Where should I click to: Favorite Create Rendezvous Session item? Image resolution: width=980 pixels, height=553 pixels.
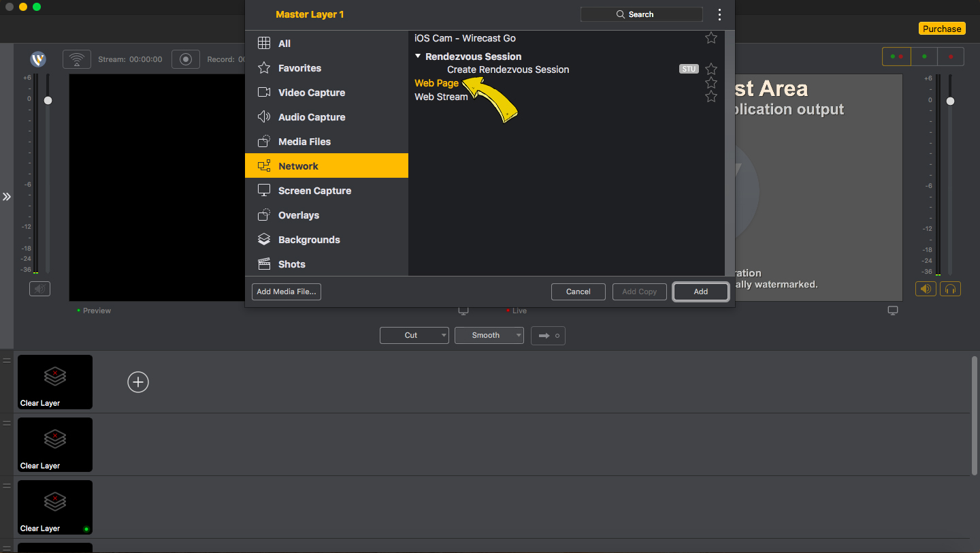pos(711,69)
